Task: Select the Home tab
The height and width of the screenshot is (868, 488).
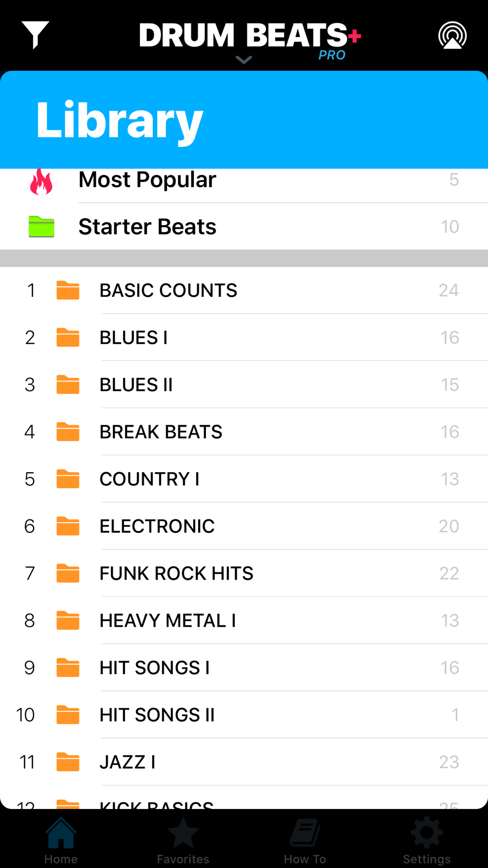Action: tap(61, 841)
